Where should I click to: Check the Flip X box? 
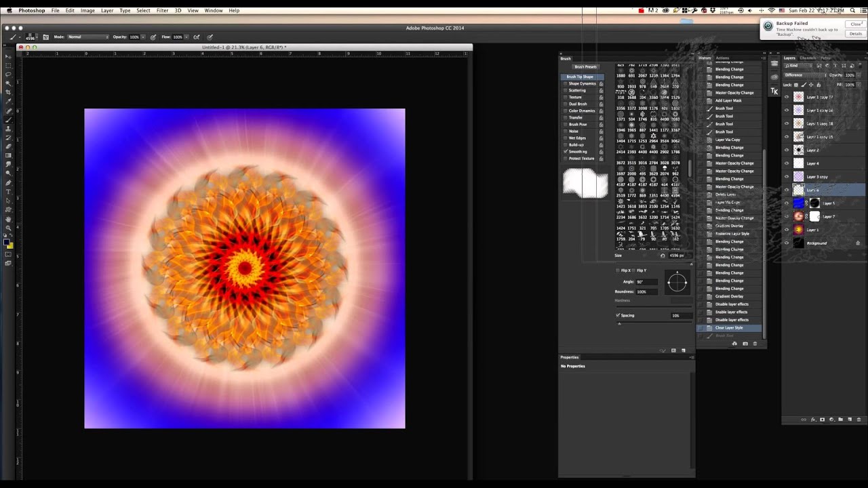[x=618, y=270]
